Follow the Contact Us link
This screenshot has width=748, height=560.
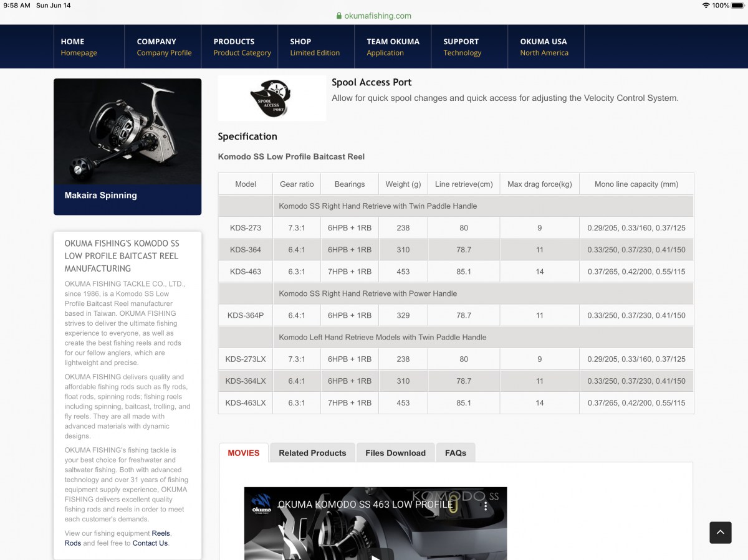[x=150, y=543]
